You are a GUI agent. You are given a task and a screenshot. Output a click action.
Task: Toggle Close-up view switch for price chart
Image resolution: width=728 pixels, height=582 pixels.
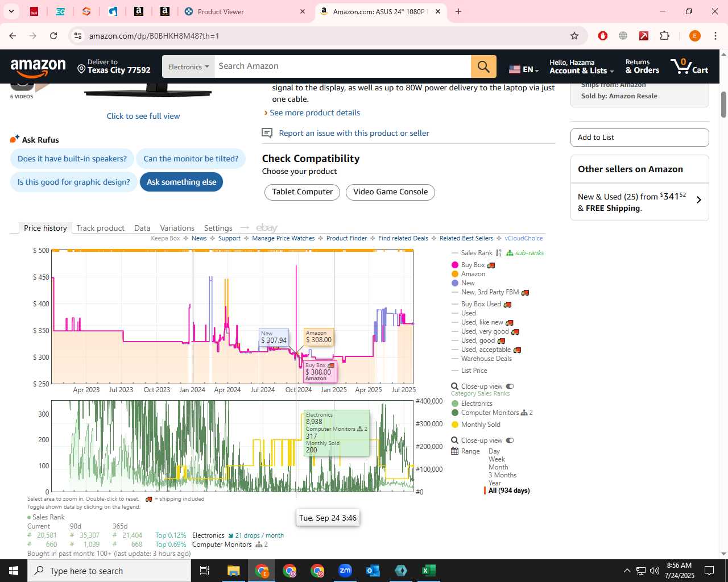pyautogui.click(x=510, y=386)
